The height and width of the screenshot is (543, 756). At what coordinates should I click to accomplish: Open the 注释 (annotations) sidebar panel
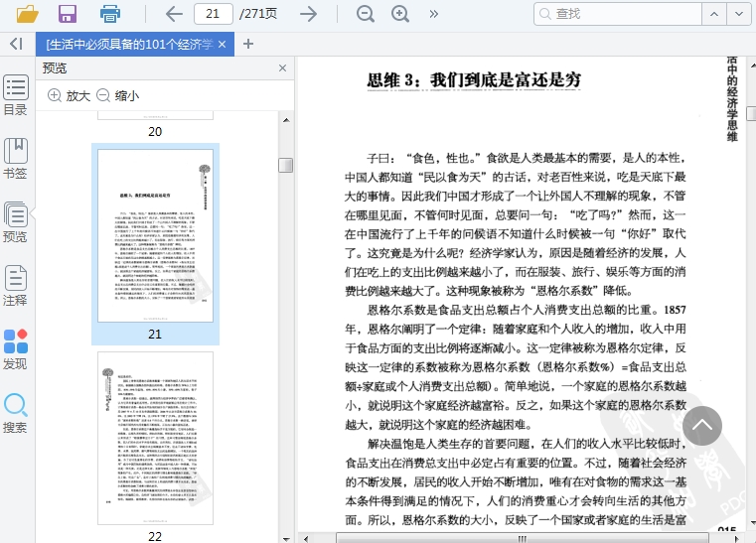tap(16, 286)
